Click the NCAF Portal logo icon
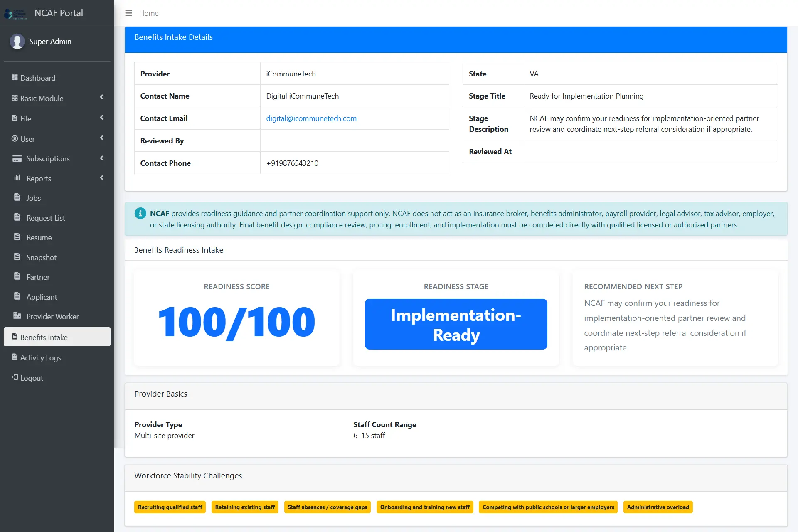The width and height of the screenshot is (798, 532). pos(16,14)
